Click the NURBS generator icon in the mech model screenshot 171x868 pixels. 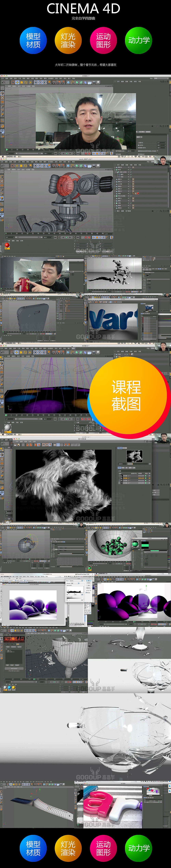click(77, 165)
